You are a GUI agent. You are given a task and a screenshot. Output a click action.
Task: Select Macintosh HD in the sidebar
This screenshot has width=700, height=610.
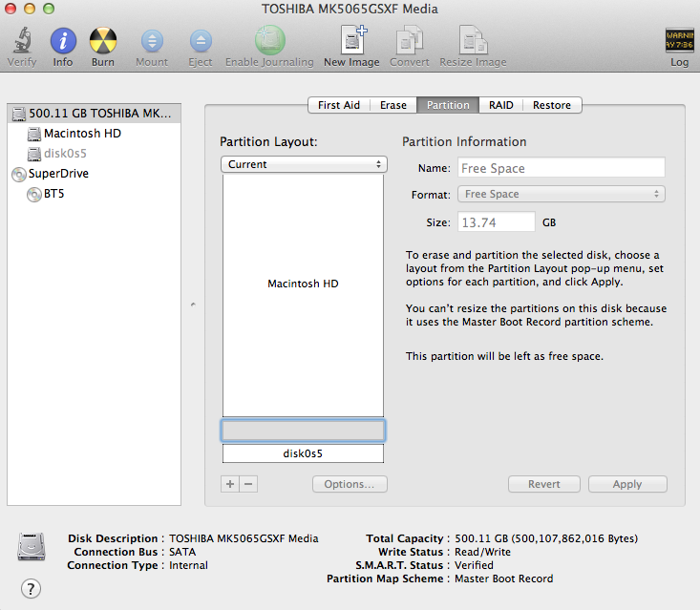coord(82,134)
